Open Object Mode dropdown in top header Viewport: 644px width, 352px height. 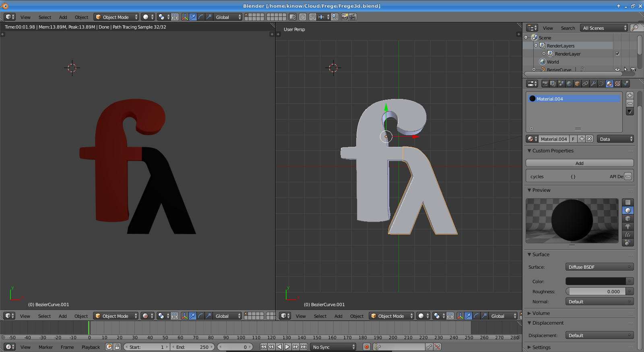coord(116,17)
